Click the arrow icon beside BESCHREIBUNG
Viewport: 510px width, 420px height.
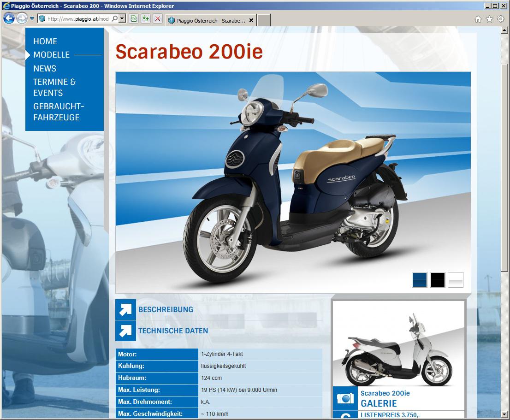coord(125,309)
